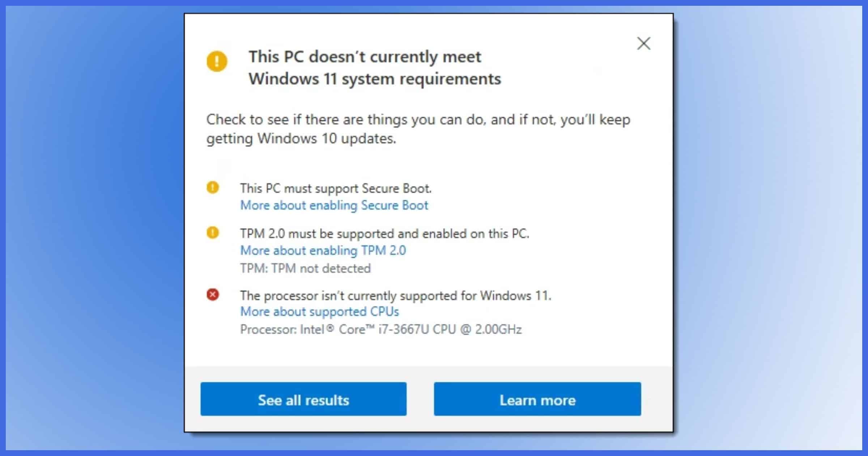Image resolution: width=868 pixels, height=456 pixels.
Task: Click the 'Learn more' button
Action: [537, 400]
